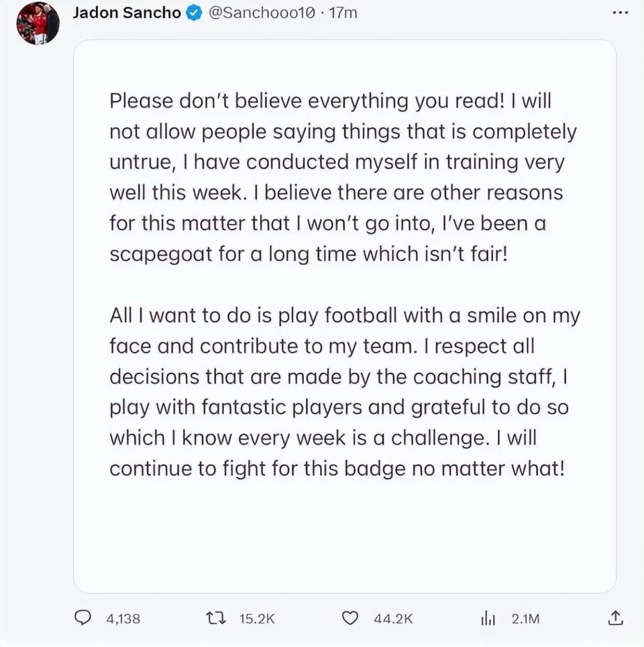Viewport: 644px width, 647px height.
Task: Click the 'scapegoat for a long time' line
Action: click(x=309, y=255)
